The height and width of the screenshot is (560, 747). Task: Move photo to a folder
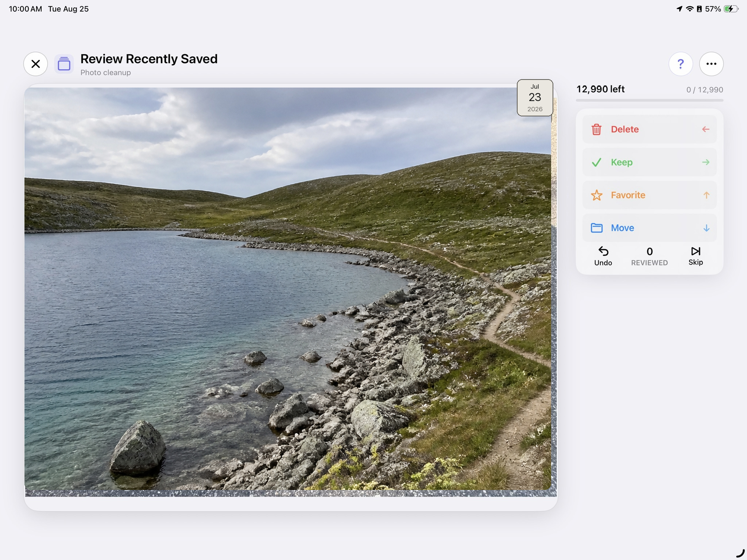[x=650, y=228]
